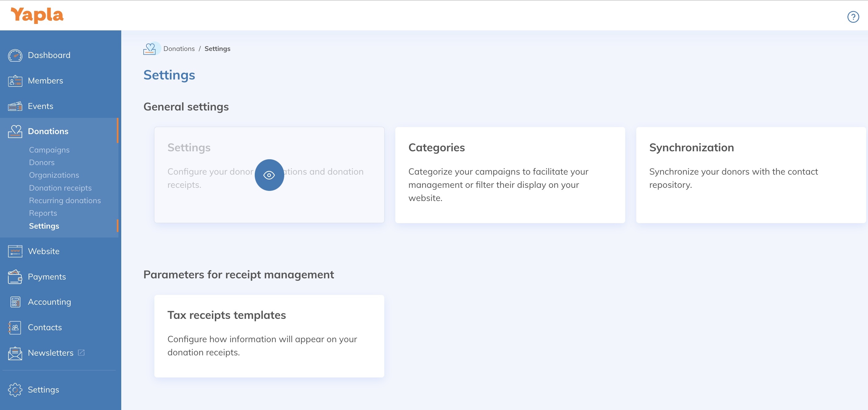The image size is (868, 410).
Task: Click the Yapla logo
Action: point(37,15)
